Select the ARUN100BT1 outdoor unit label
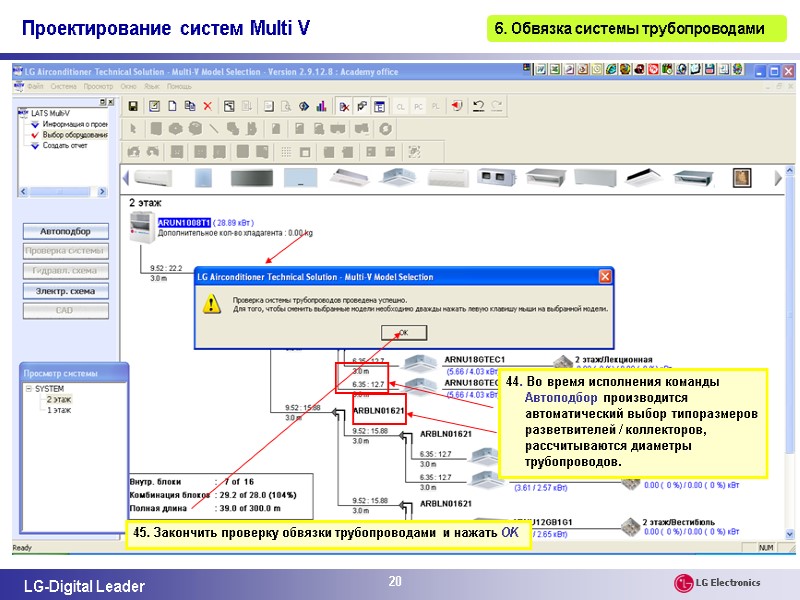800x600 pixels. (x=184, y=222)
